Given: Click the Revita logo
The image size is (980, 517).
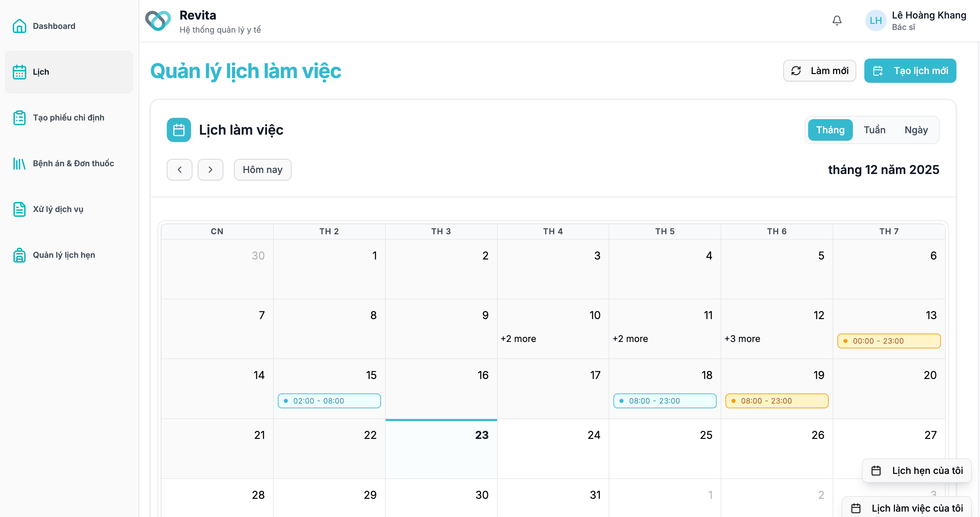Looking at the screenshot, I should [158, 21].
